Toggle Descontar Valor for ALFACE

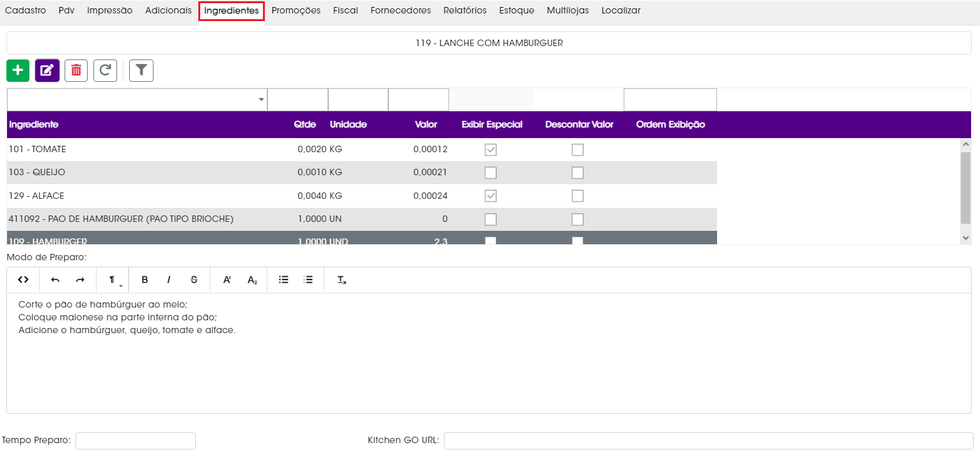point(578,196)
